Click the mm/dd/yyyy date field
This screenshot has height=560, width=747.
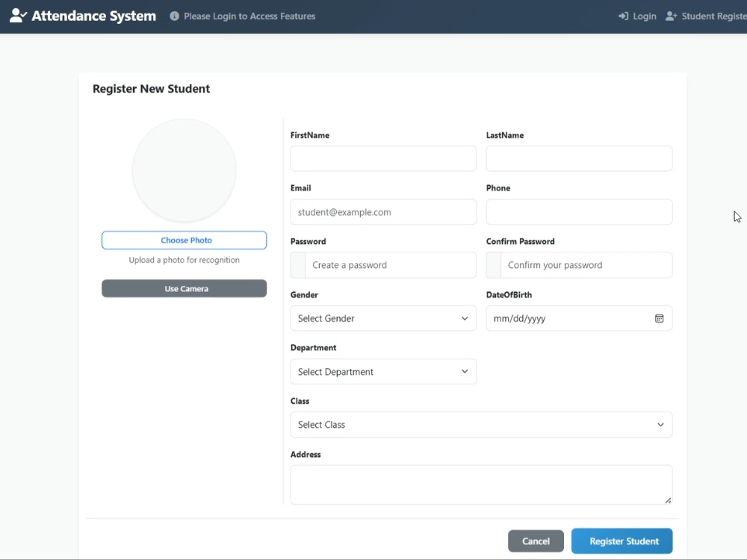[x=579, y=319]
